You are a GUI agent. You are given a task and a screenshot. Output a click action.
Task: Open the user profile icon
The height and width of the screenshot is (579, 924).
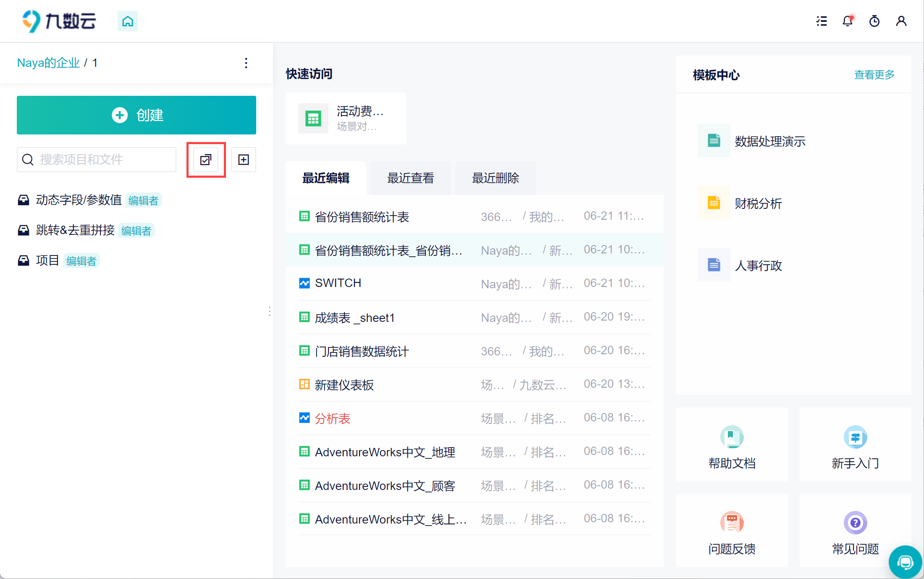point(901,21)
